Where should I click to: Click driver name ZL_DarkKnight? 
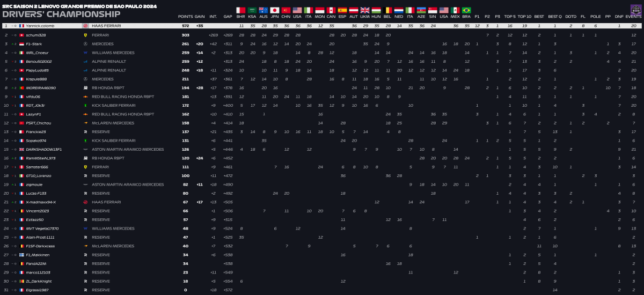coord(39,281)
